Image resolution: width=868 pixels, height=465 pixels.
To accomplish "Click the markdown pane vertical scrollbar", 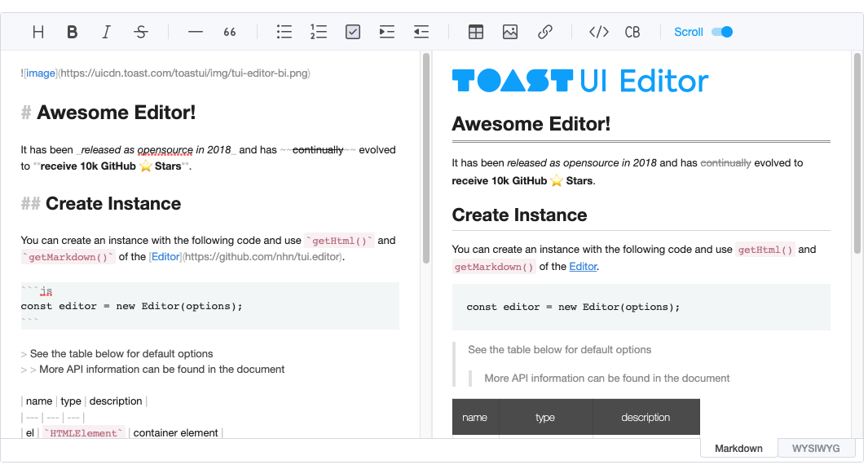I will coord(426,158).
